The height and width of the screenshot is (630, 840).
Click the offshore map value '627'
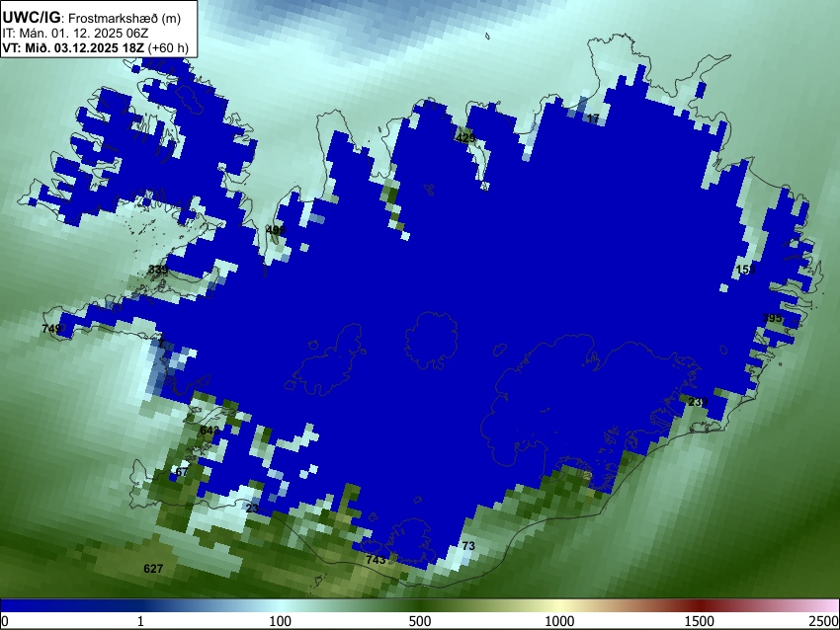tap(153, 569)
